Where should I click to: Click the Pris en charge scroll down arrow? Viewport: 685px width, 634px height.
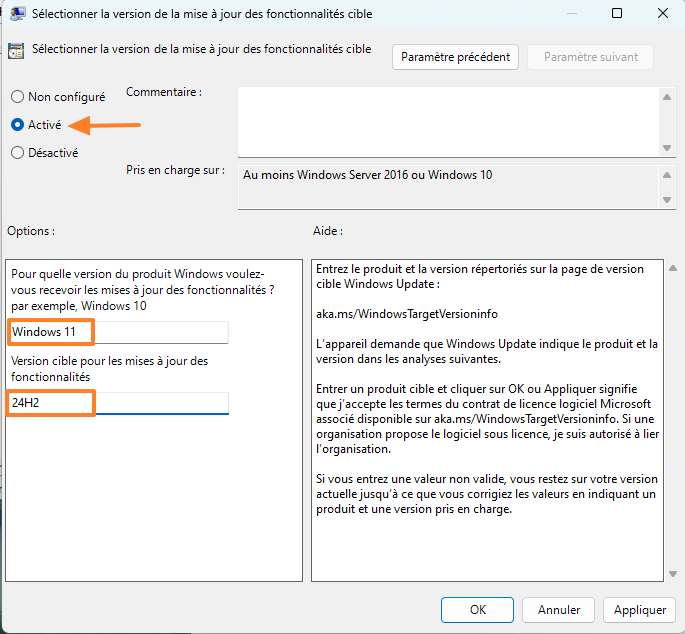pos(667,200)
